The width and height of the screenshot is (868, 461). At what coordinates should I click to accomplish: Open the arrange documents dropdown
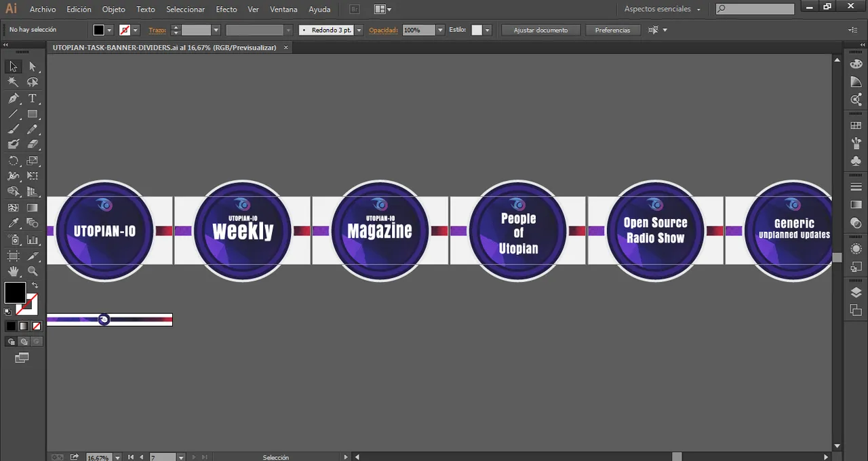pos(382,9)
